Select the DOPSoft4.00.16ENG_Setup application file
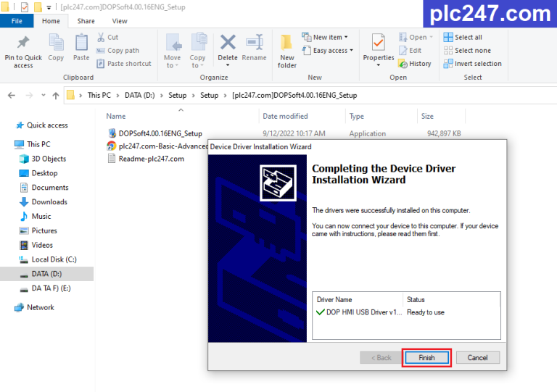Screen dimensions: 557x392 coord(154,133)
